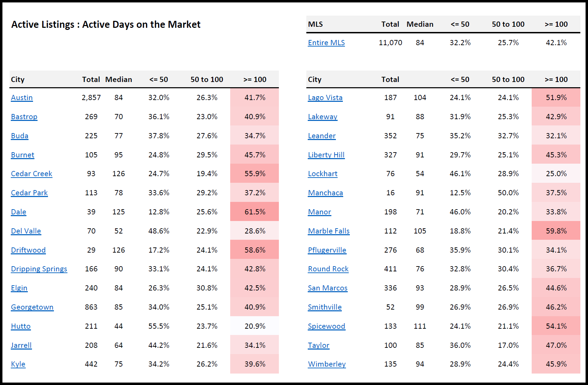Click the Entire MLS link

[x=326, y=43]
